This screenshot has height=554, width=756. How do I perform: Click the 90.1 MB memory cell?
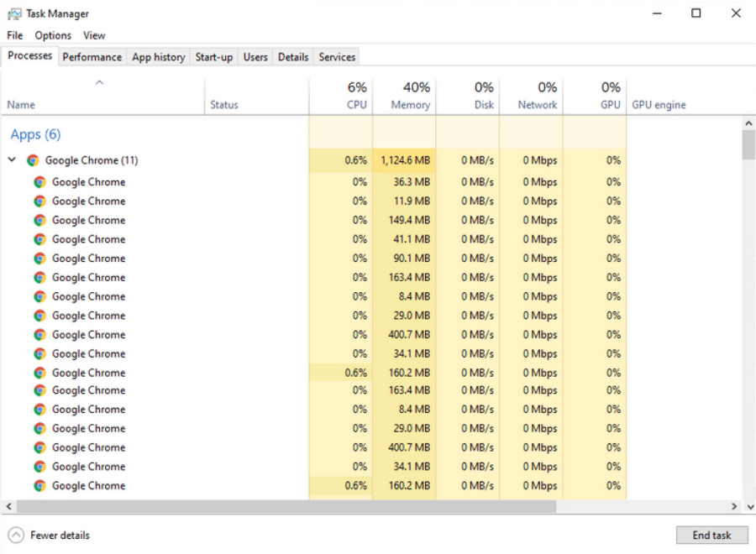[x=405, y=259]
